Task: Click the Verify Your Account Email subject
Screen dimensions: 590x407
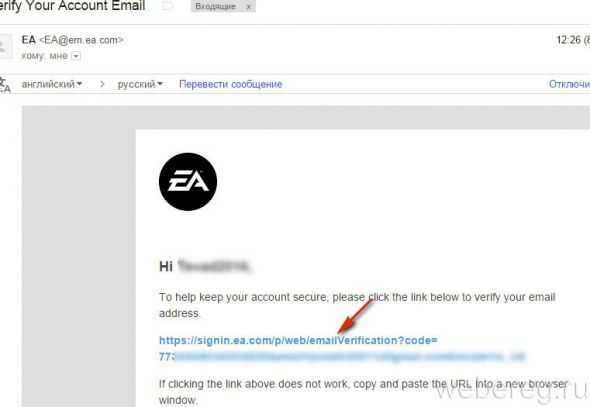Action: pos(72,6)
